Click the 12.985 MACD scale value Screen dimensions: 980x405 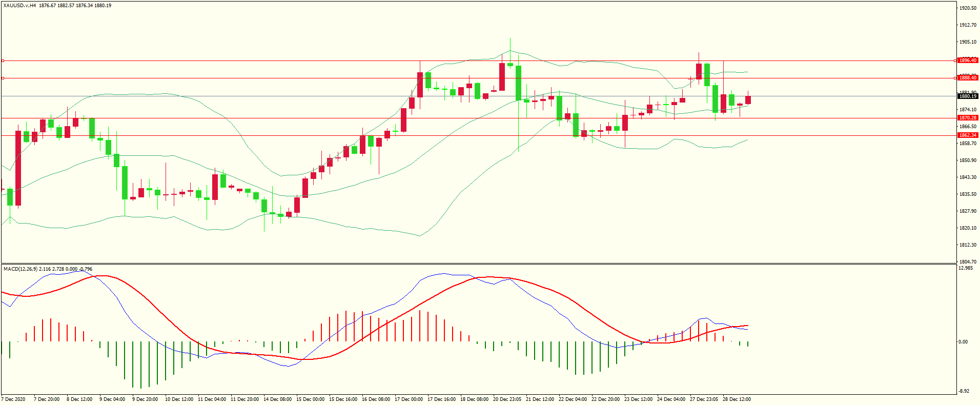coord(965,268)
